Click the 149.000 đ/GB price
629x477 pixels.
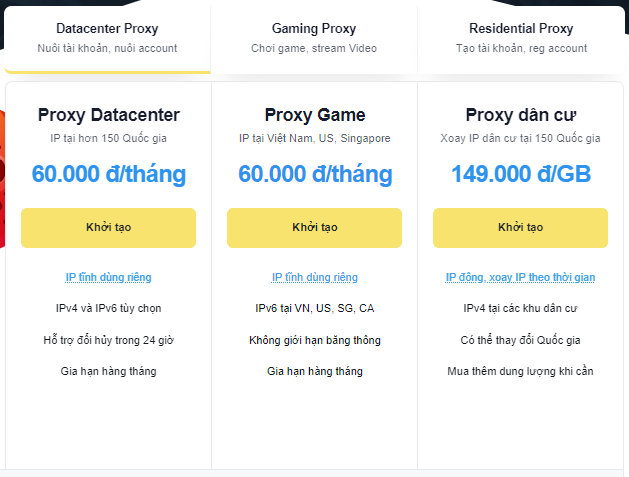(520, 174)
